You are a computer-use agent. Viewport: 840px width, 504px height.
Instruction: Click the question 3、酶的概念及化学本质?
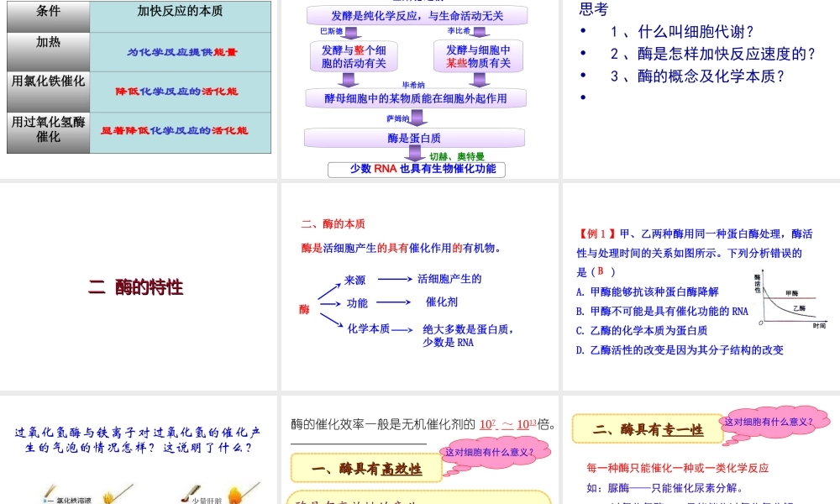[697, 76]
